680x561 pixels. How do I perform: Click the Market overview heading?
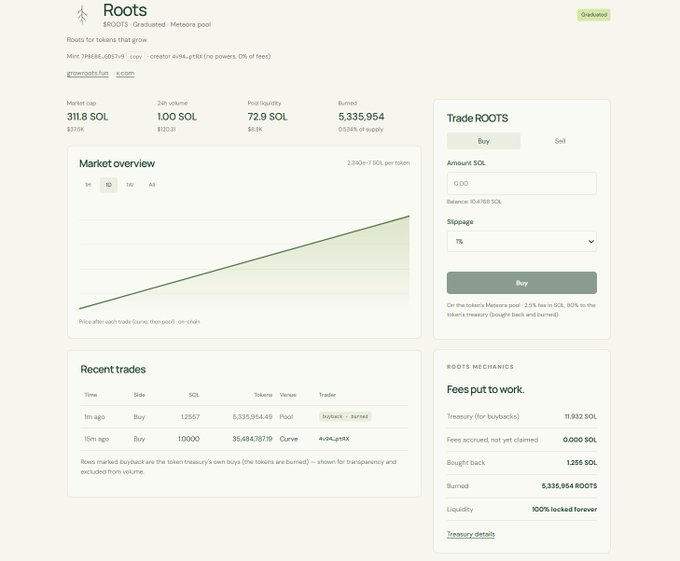(117, 163)
